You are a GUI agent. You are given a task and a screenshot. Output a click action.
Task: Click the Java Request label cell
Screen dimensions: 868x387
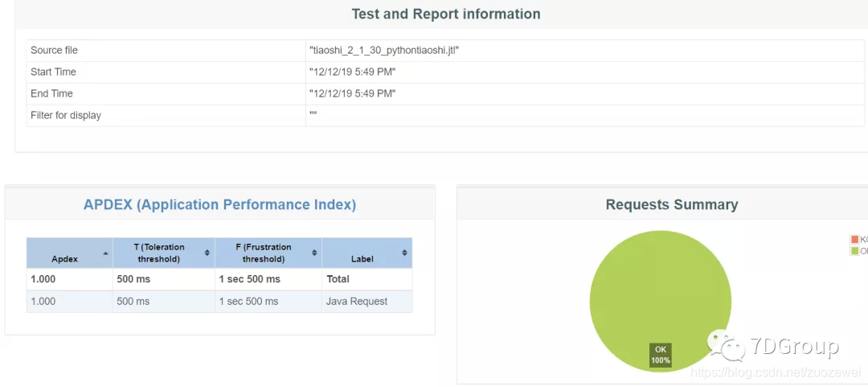coord(367,302)
